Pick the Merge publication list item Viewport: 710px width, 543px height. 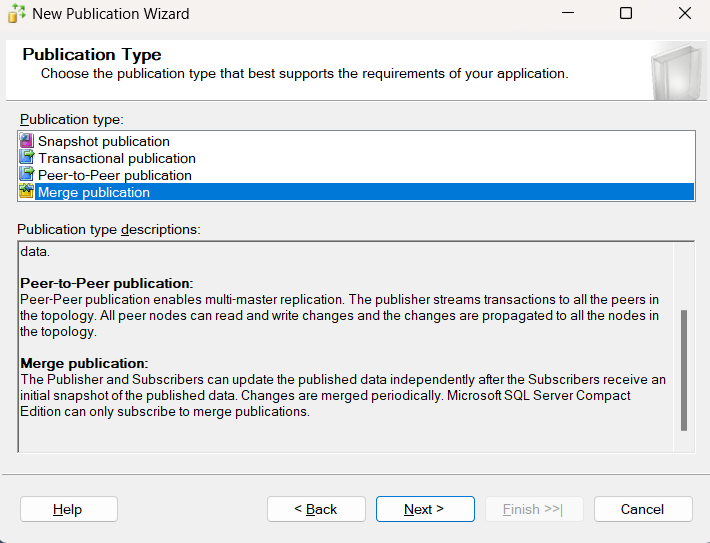(x=94, y=192)
